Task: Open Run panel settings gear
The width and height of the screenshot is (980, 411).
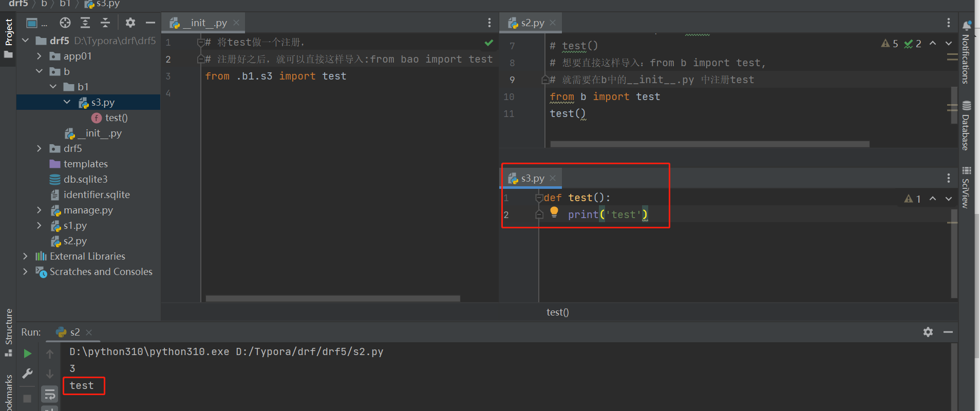Action: tap(928, 332)
